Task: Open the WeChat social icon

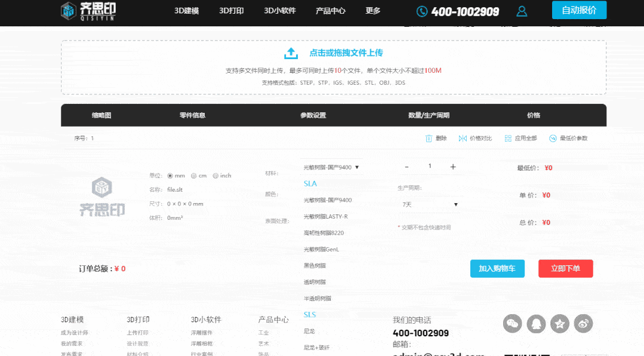Action: [512, 323]
